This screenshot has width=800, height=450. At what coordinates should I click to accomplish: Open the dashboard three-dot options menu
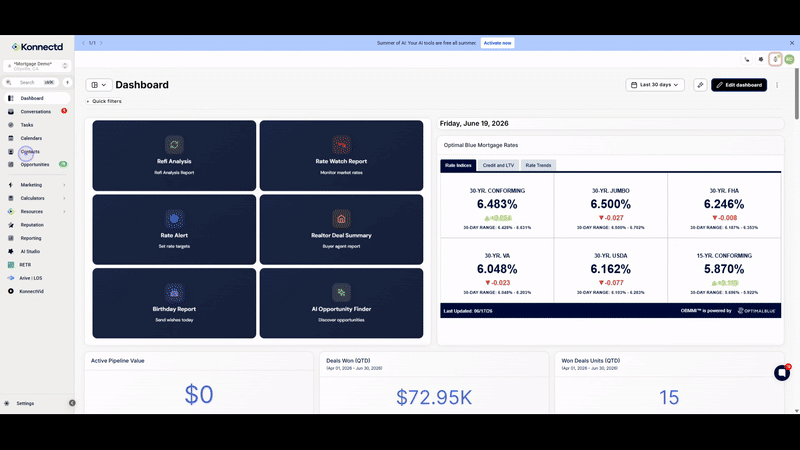click(777, 85)
